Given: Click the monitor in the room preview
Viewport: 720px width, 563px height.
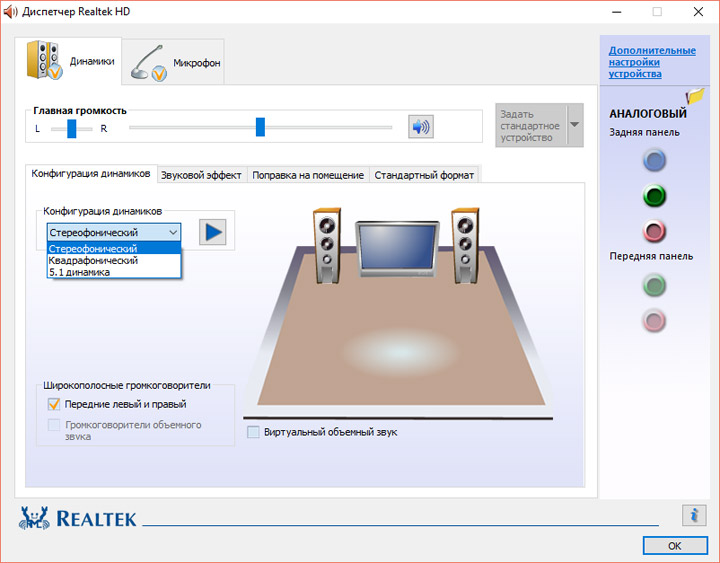Looking at the screenshot, I should (398, 248).
